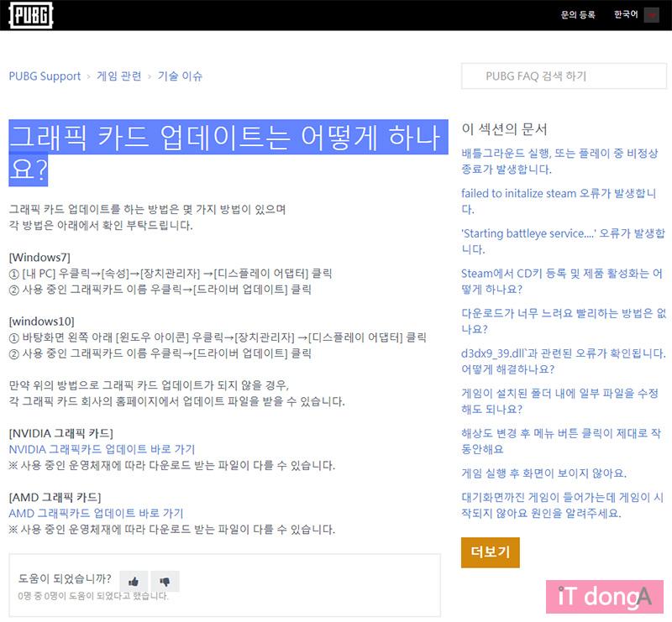
Task: Focus the PUBG FAQ 검색 하기 field
Action: [x=562, y=76]
